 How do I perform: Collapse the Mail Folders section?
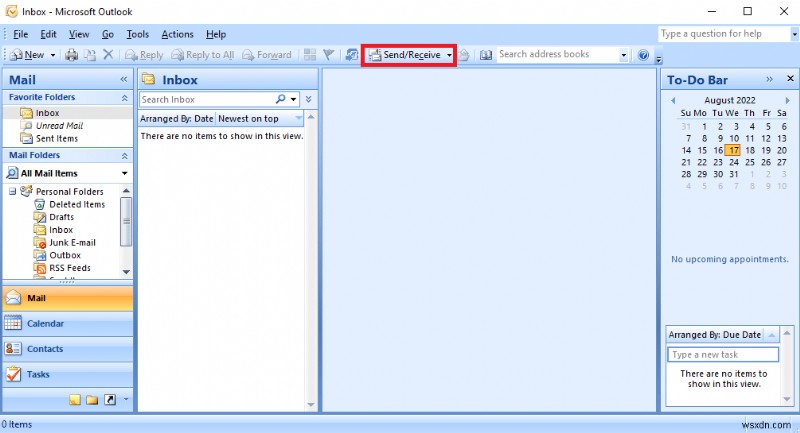124,156
